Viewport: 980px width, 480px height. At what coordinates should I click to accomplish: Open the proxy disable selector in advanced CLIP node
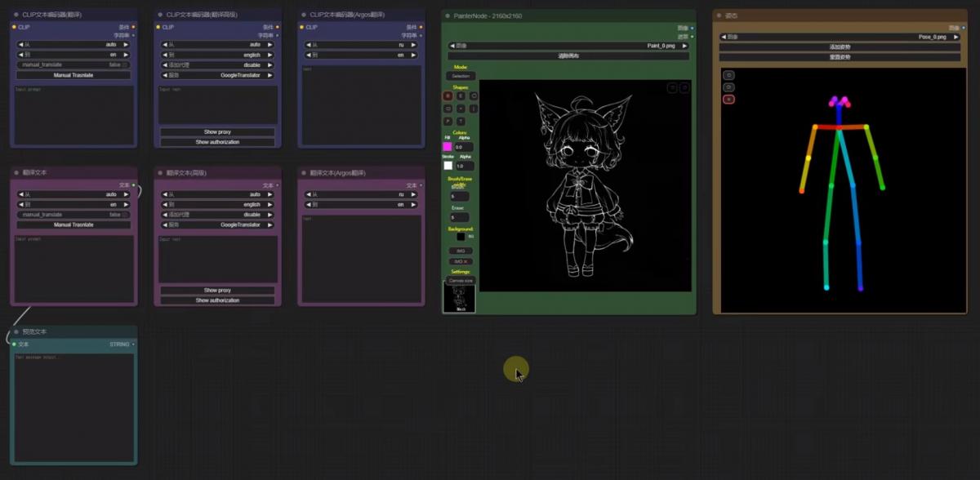[x=217, y=64]
